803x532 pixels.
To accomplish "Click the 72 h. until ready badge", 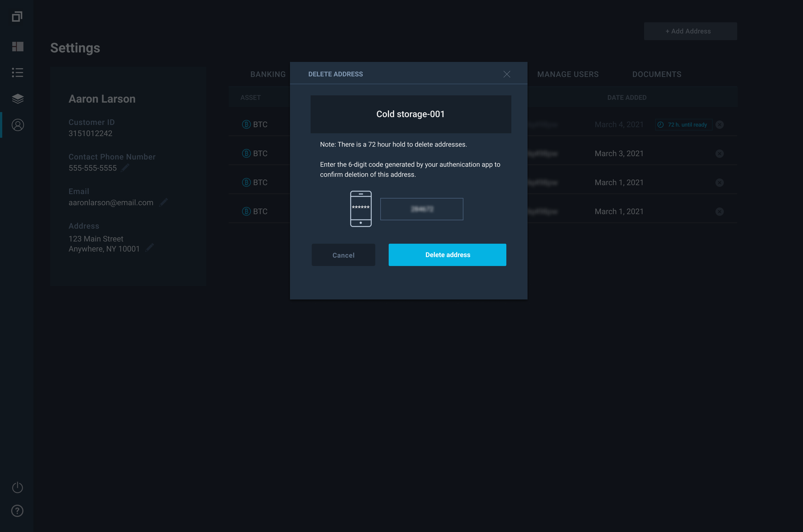I will (684, 125).
